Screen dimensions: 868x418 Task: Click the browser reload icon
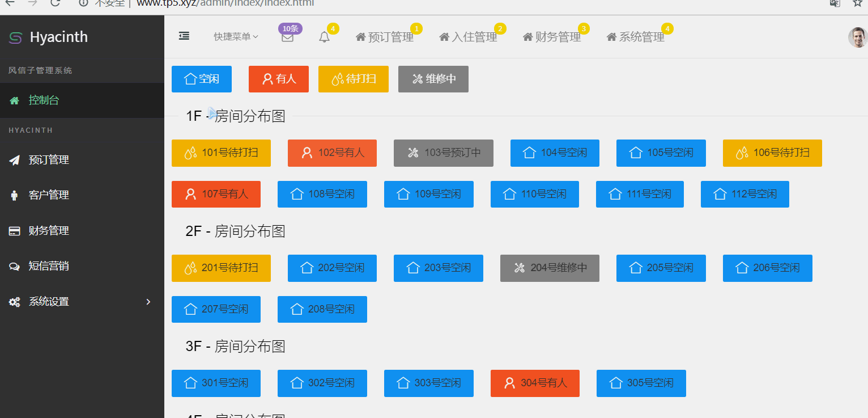pyautogui.click(x=55, y=3)
